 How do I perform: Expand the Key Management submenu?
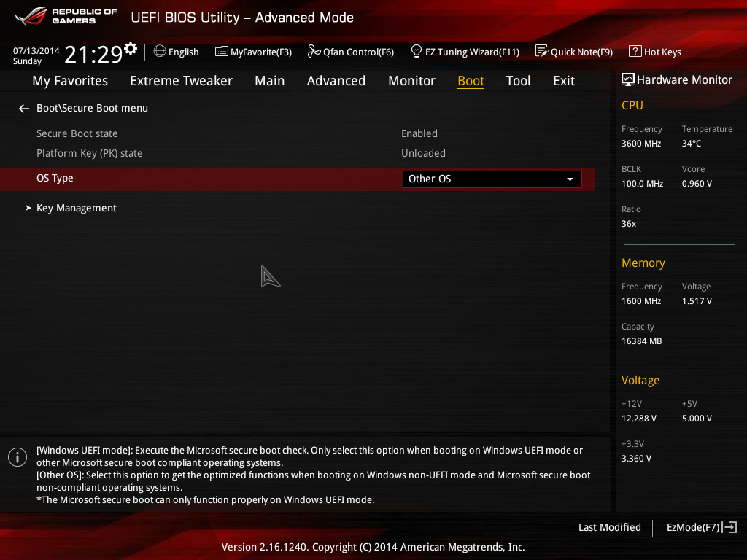click(77, 209)
